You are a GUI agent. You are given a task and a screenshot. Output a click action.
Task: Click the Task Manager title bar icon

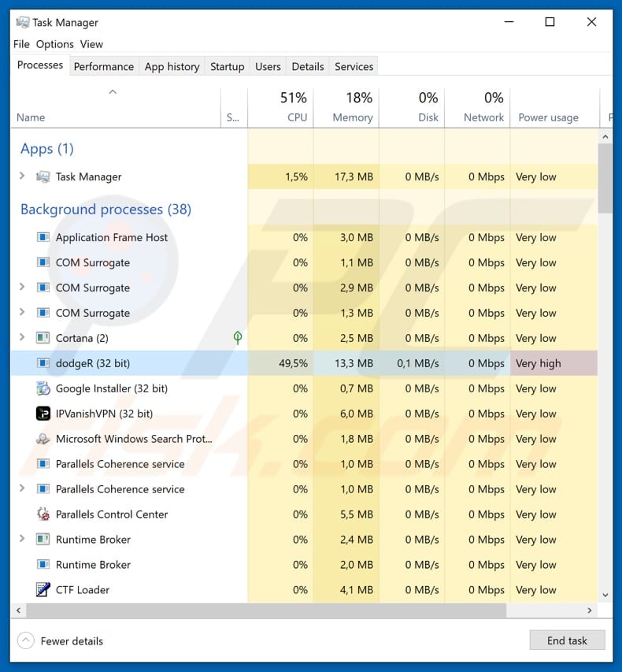tap(22, 22)
